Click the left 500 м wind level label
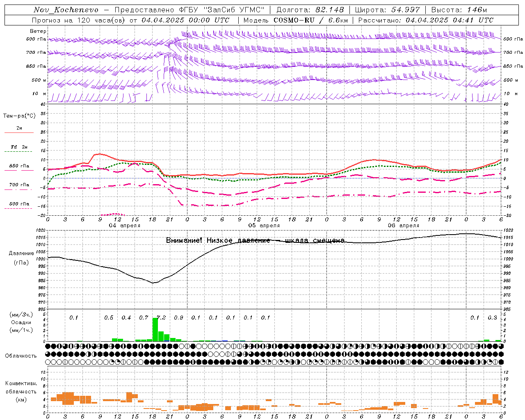 pyautogui.click(x=39, y=80)
